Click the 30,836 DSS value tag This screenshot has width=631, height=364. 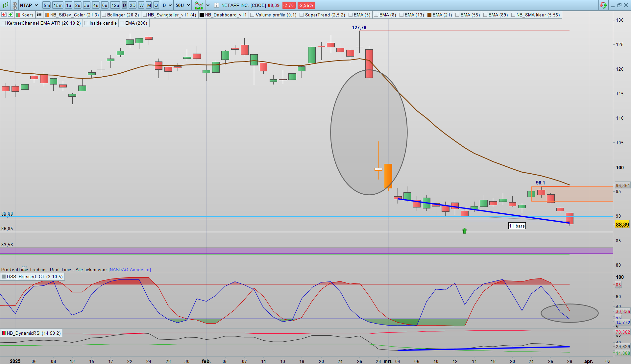(x=623, y=311)
